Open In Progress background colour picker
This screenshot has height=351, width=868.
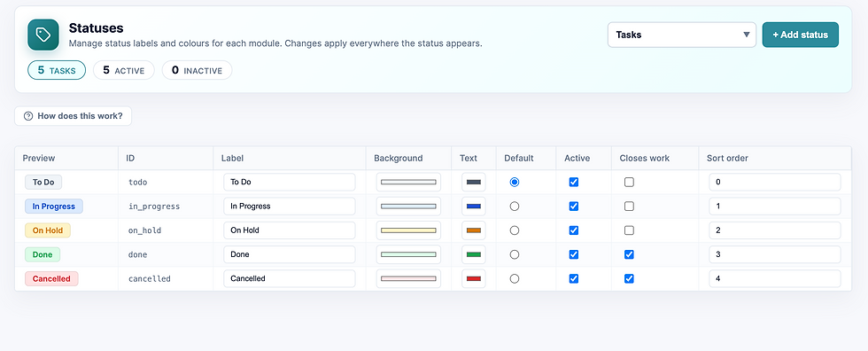[x=408, y=206]
